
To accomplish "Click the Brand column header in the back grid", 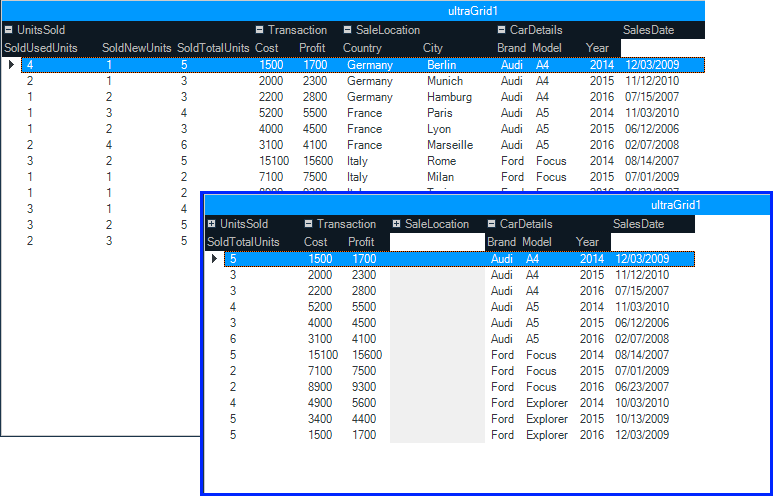I will point(512,48).
